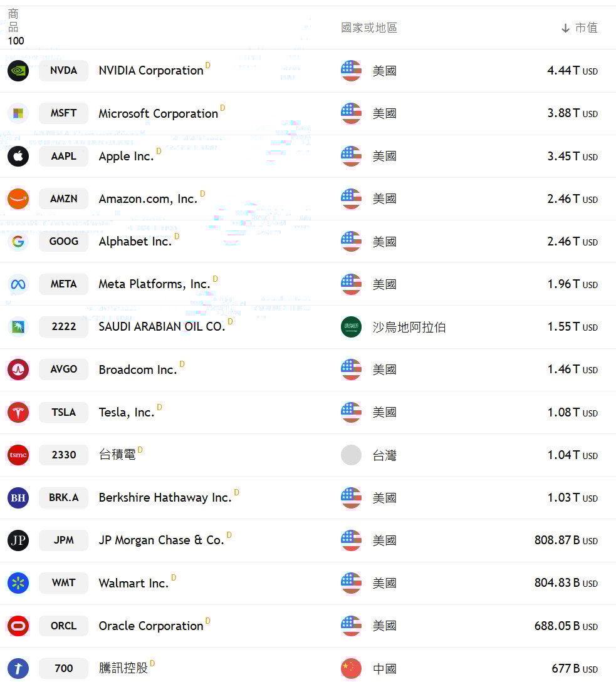Click the Microsoft logo icon
Image resolution: width=616 pixels, height=682 pixels.
(18, 113)
